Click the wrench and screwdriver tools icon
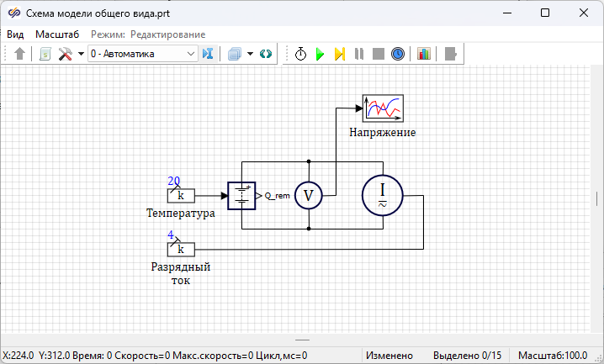This screenshot has width=604, height=364. pyautogui.click(x=65, y=54)
